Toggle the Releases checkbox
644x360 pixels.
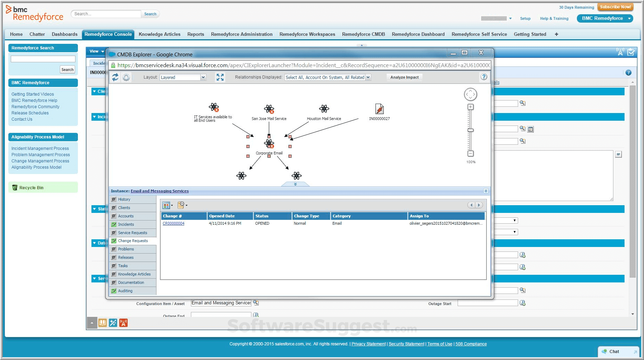click(x=114, y=257)
